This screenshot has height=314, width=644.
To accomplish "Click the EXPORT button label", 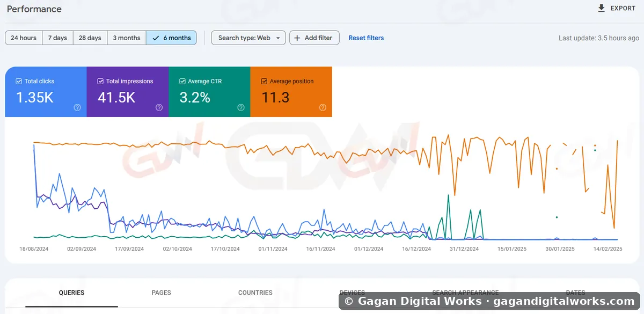I will pos(623,8).
